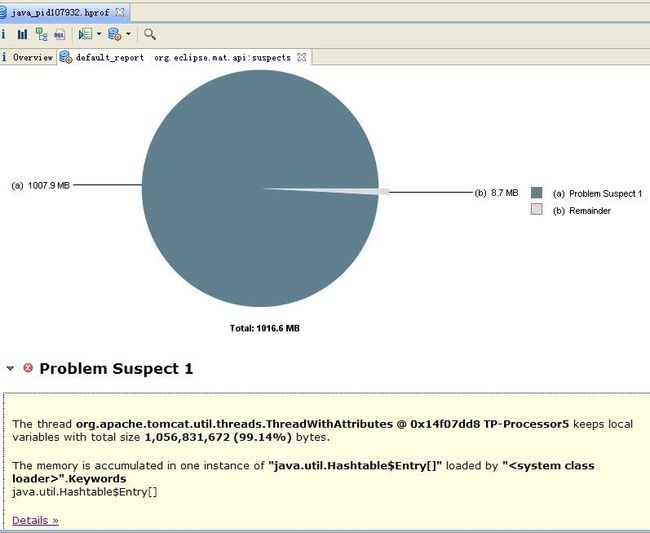Screen dimensions: 650x533
Task: Click the Problem Suspect 1 heading
Action: pos(116,368)
